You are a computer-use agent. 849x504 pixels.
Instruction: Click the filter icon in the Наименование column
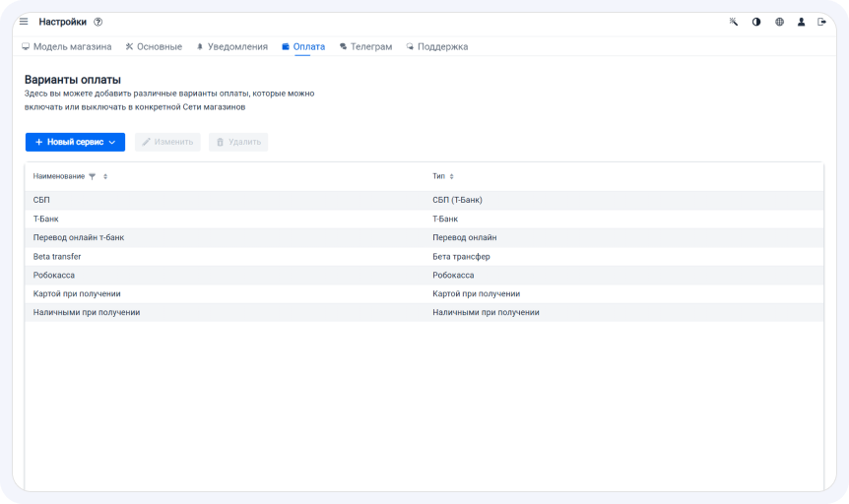click(x=92, y=176)
